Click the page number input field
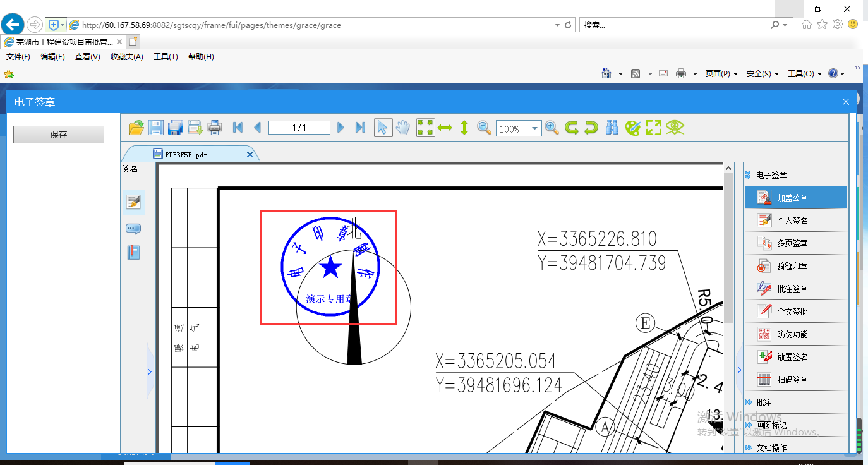The image size is (868, 465). tap(299, 128)
